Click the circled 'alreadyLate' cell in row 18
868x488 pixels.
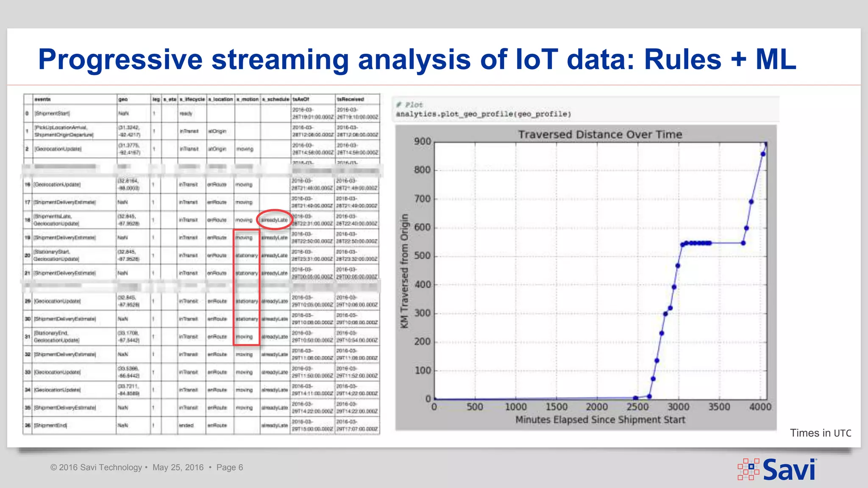(275, 220)
